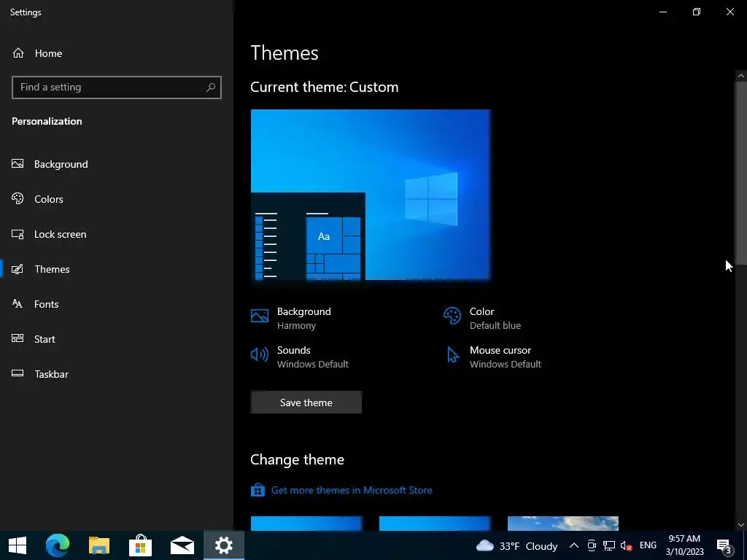Click the Sounds speaker icon

[x=260, y=354]
